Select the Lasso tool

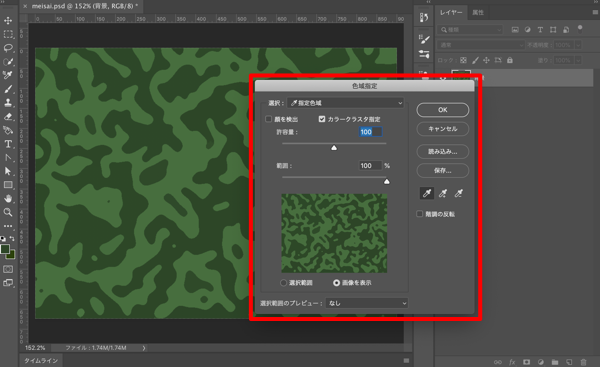tap(8, 48)
